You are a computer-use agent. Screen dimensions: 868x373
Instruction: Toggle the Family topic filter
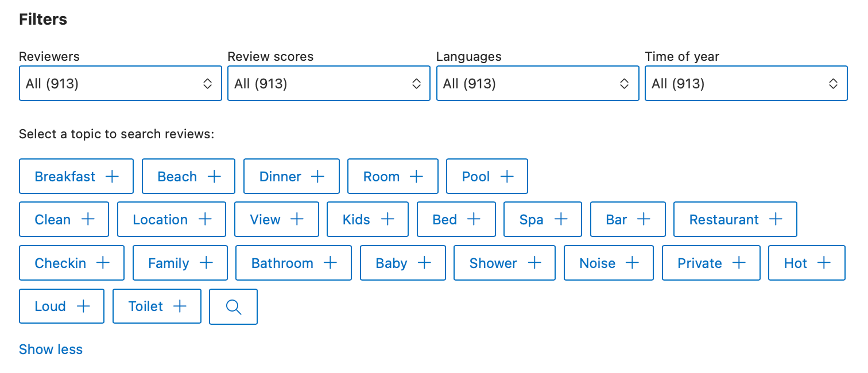(180, 263)
